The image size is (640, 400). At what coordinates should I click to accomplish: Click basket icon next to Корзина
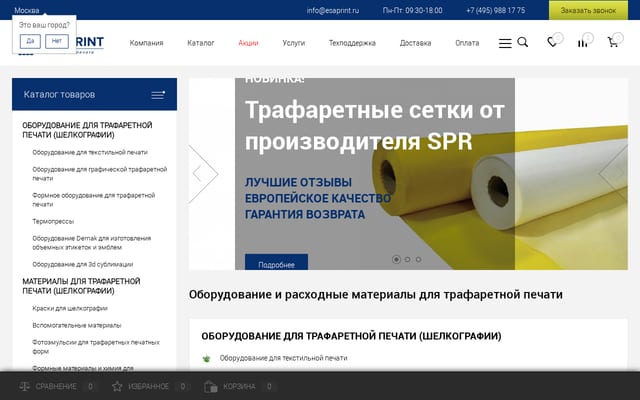click(x=210, y=386)
